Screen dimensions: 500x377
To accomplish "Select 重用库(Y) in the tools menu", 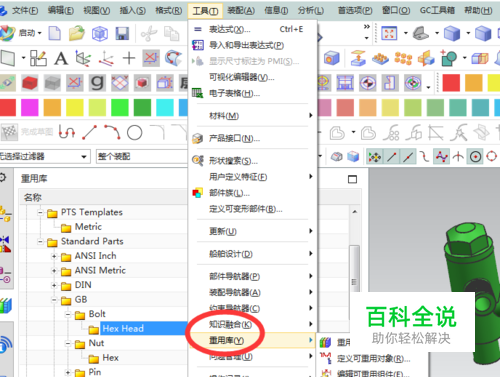I will tap(252, 340).
